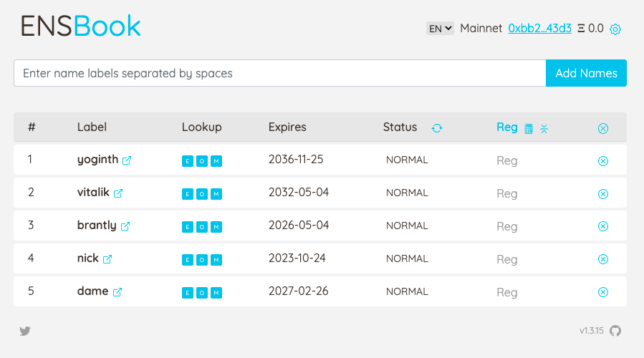
Task: Click the Label column header
Action: 92,127
